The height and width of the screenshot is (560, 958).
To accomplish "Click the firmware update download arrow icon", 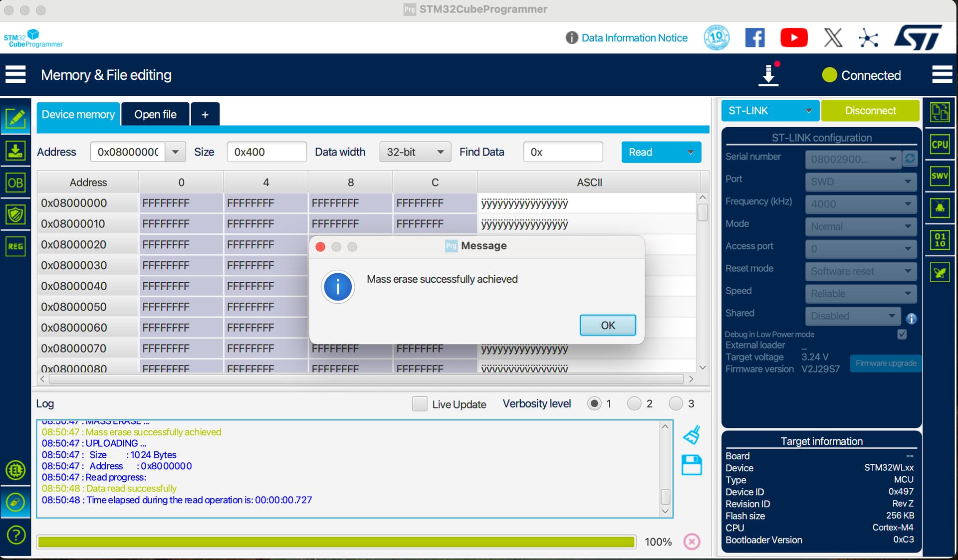I will pos(768,75).
